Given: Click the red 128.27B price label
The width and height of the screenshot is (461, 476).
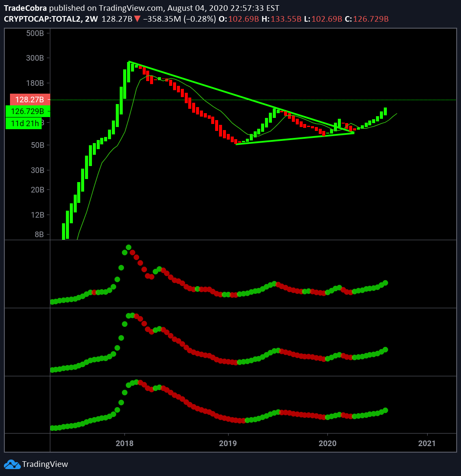Looking at the screenshot, I should click(30, 100).
